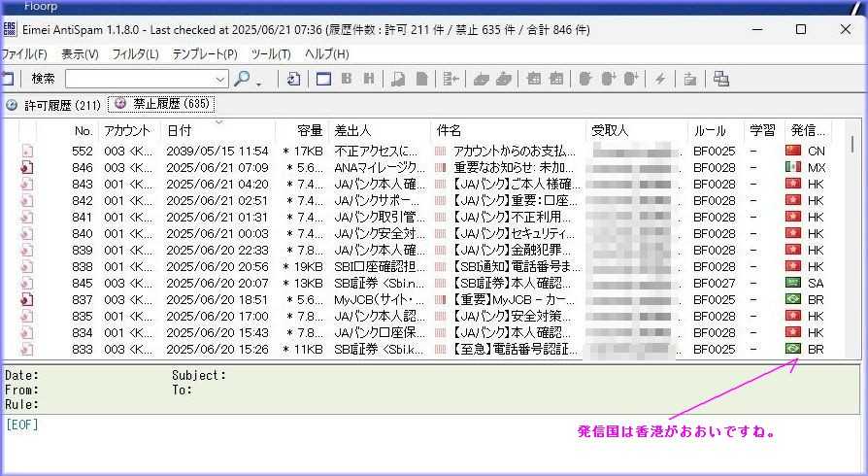Click the Brazil flag in row 837

click(793, 300)
